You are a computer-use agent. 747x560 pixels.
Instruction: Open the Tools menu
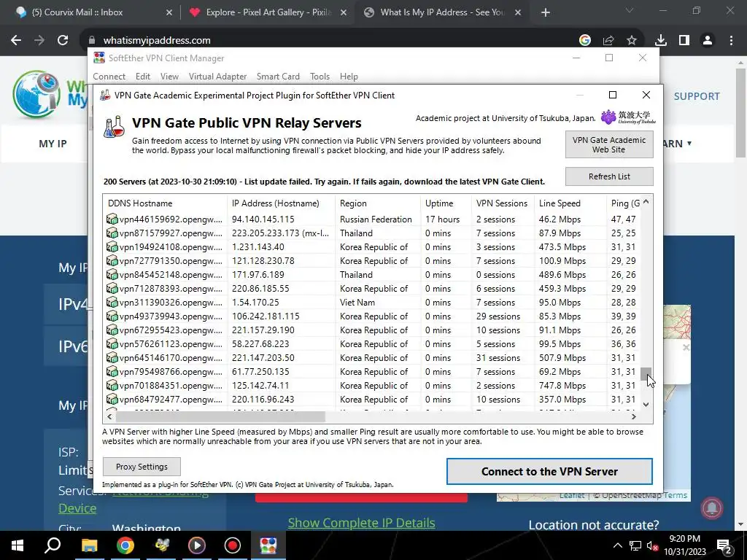[x=320, y=76]
